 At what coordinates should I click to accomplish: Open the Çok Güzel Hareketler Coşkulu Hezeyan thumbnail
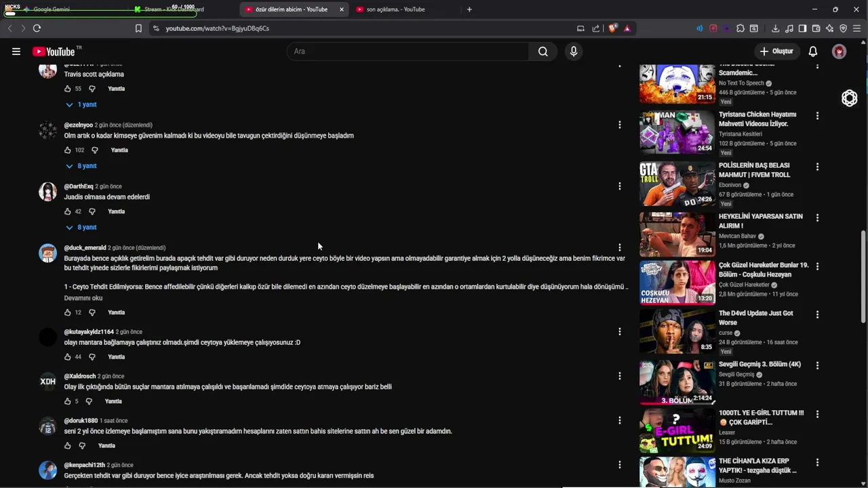point(677,283)
